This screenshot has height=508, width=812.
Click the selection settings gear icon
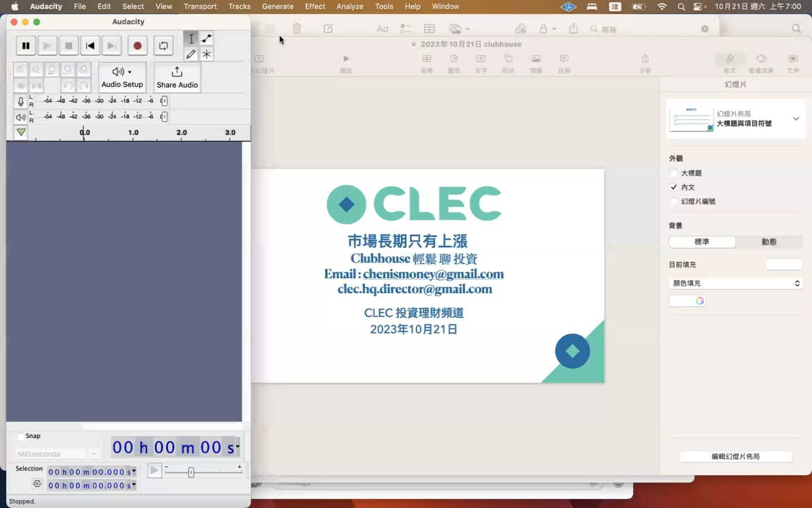pyautogui.click(x=37, y=484)
